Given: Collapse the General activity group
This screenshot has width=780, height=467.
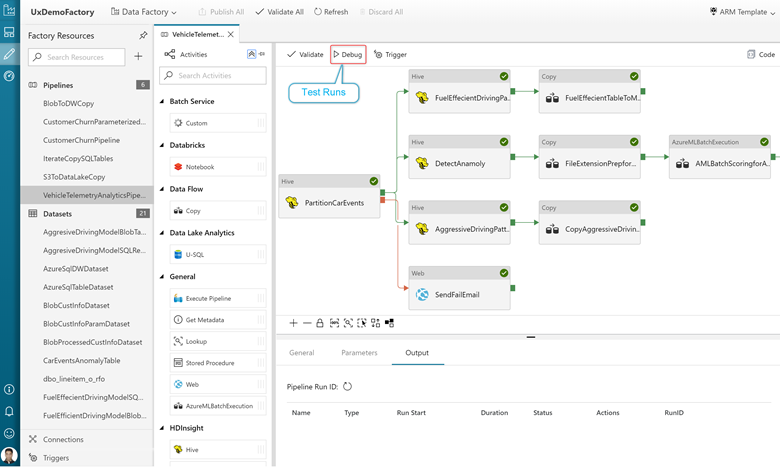Looking at the screenshot, I should pos(162,276).
